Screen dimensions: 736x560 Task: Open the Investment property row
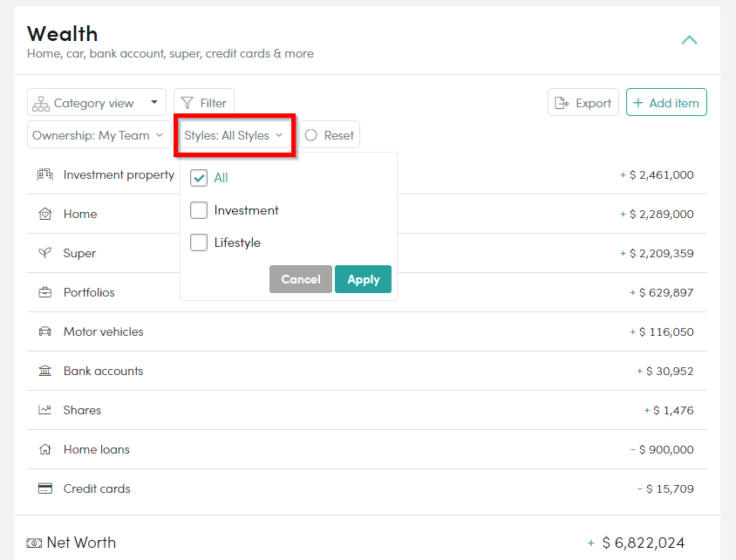(x=367, y=174)
